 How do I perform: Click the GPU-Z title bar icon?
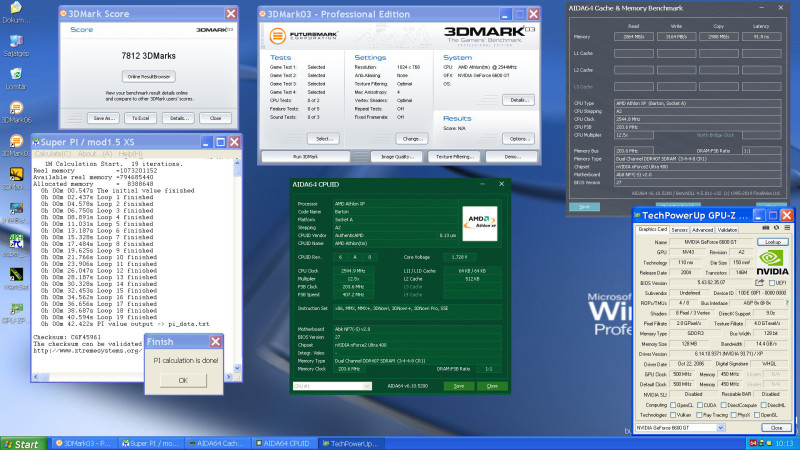point(637,215)
